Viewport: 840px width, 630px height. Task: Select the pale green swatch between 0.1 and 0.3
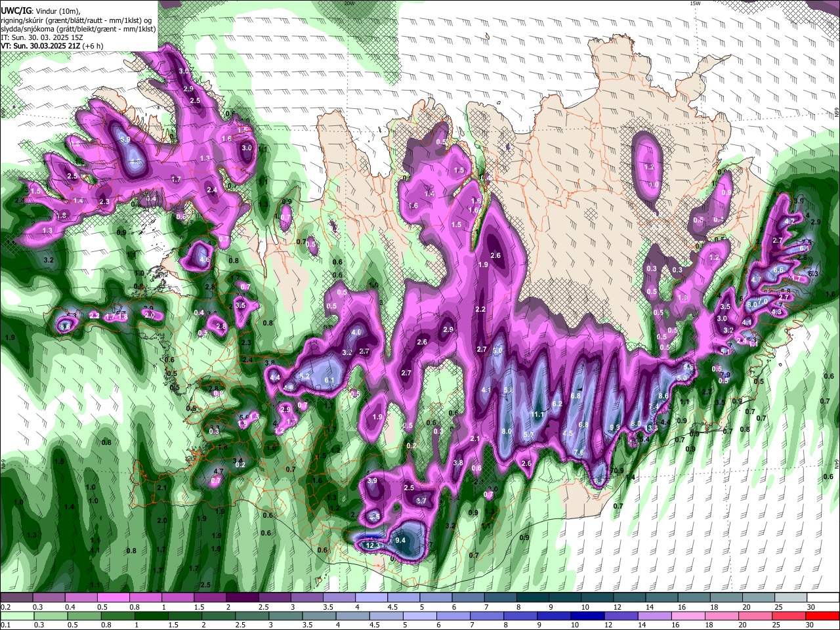(17, 616)
